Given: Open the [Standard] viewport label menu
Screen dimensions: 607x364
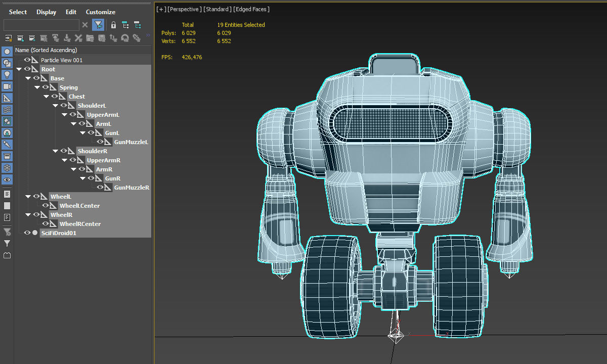Looking at the screenshot, I should click(x=218, y=9).
